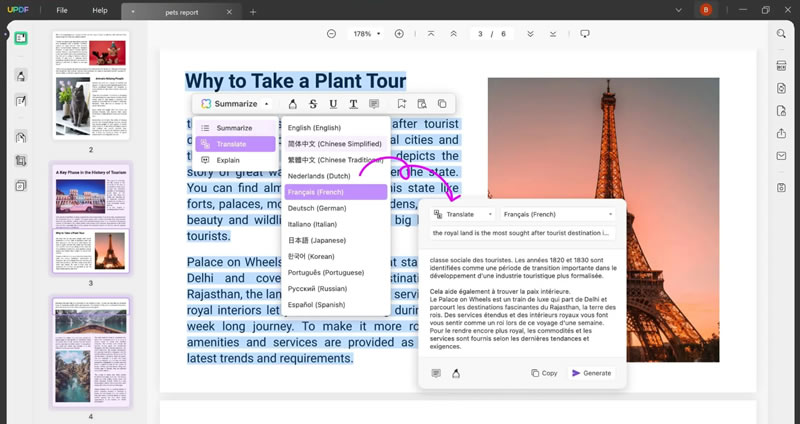Image resolution: width=800 pixels, height=424 pixels.
Task: Open the user account avatar B
Action: (706, 10)
